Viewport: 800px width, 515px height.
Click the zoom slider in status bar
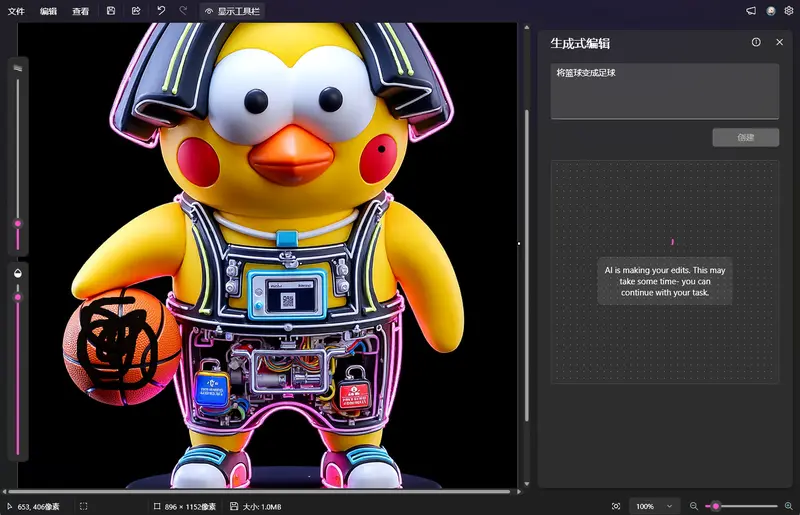[x=742, y=506]
